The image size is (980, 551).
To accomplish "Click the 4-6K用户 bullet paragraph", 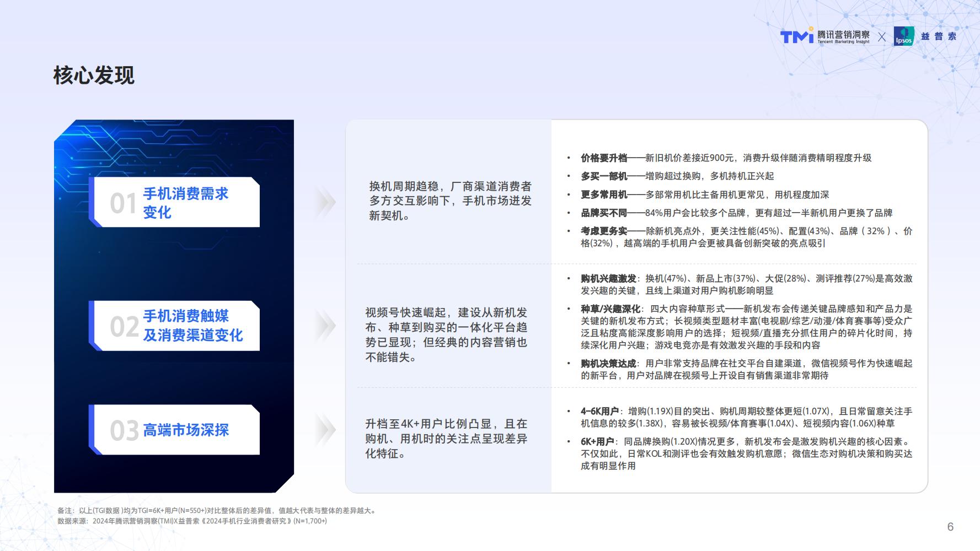I will 747,418.
